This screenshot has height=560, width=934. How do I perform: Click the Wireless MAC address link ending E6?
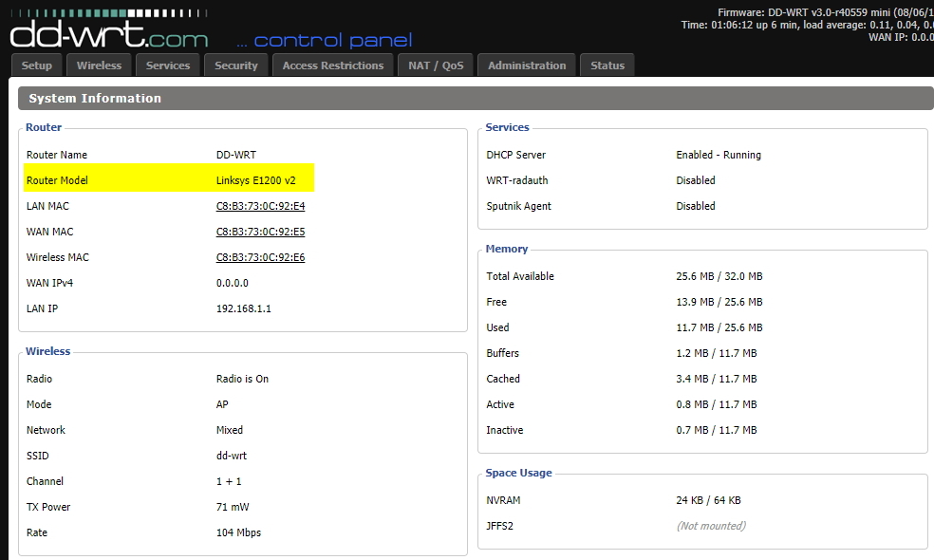(260, 257)
